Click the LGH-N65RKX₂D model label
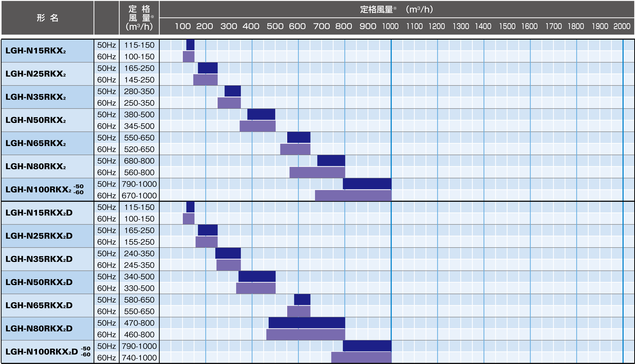This screenshot has height=364, width=635. (39, 305)
